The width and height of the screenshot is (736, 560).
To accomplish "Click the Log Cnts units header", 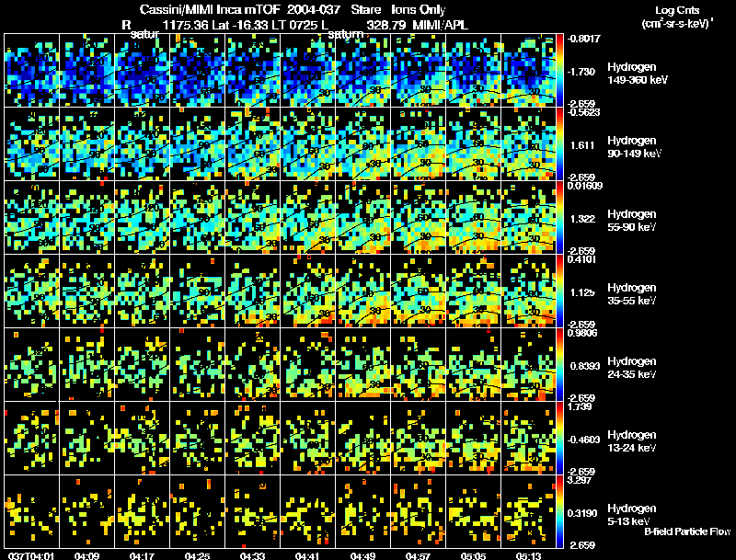I will point(677,17).
